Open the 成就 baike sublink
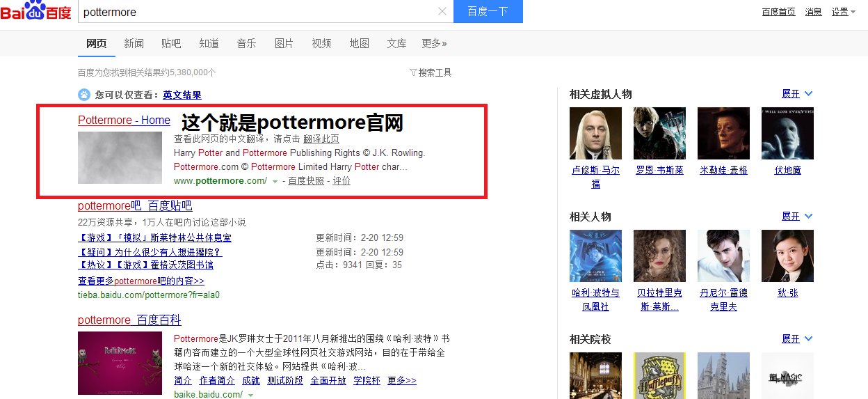The image size is (868, 399). click(x=251, y=380)
